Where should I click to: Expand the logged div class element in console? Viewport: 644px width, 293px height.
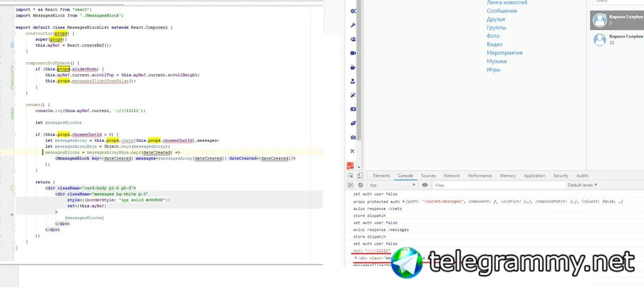pyautogui.click(x=356, y=258)
